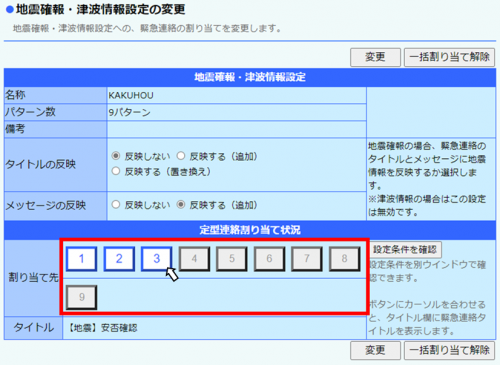Screen dimensions: 500x365
Task: Set title reflection to 反映しない
Action: tap(116, 156)
